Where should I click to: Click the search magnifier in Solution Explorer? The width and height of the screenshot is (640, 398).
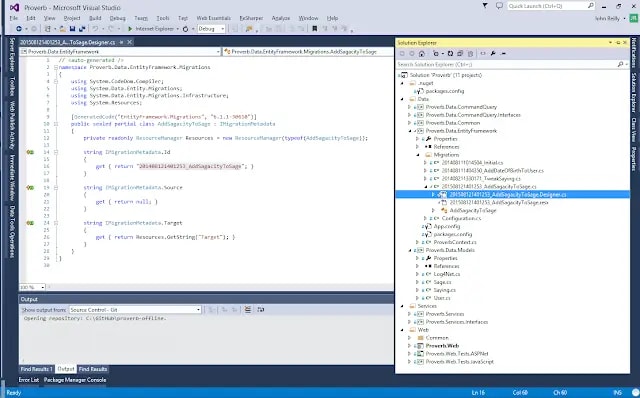(x=620, y=64)
